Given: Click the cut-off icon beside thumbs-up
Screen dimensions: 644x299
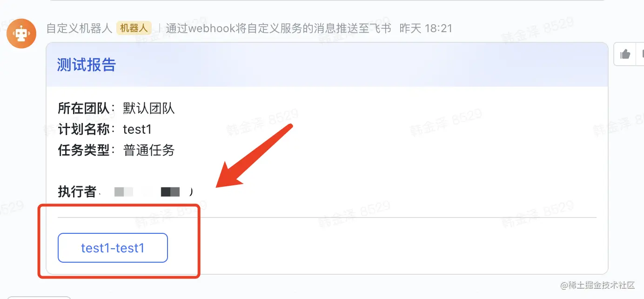Looking at the screenshot, I should click(641, 54).
